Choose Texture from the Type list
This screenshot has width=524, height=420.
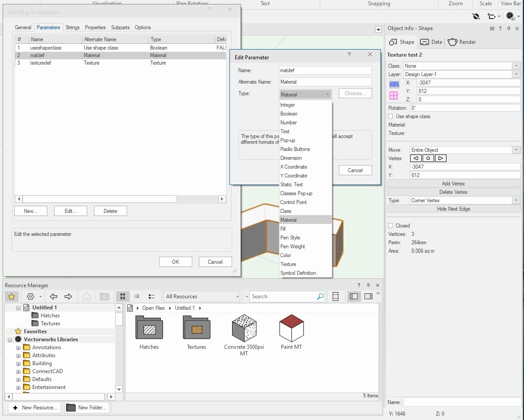pos(288,264)
